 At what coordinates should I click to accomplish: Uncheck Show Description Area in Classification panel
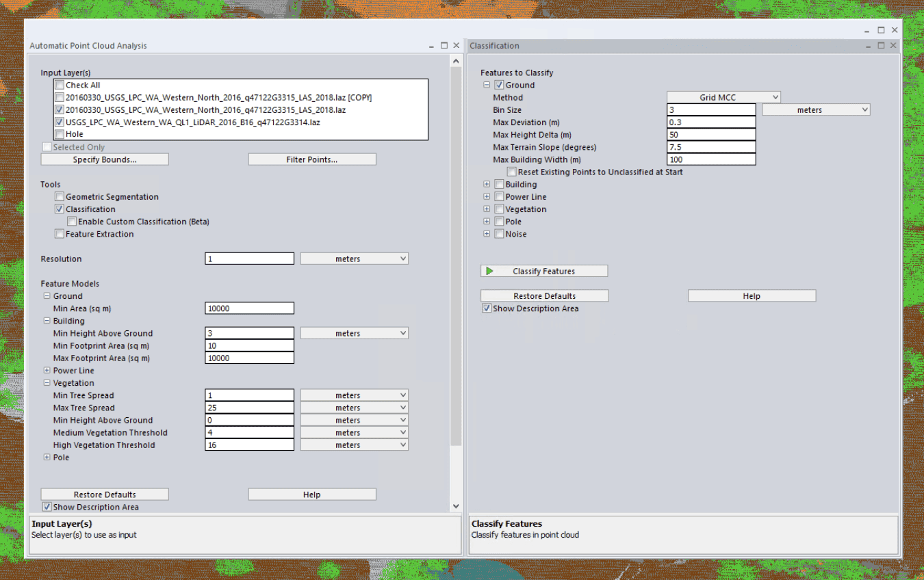(x=487, y=308)
